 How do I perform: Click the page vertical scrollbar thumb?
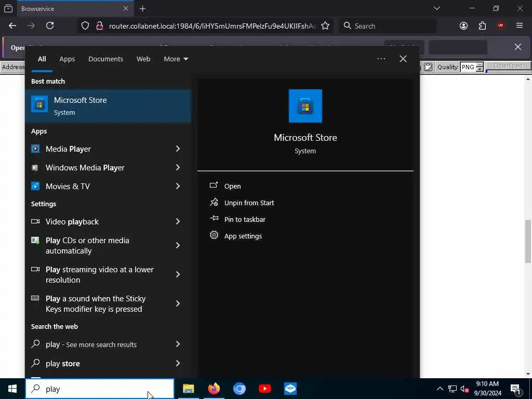[528, 241]
